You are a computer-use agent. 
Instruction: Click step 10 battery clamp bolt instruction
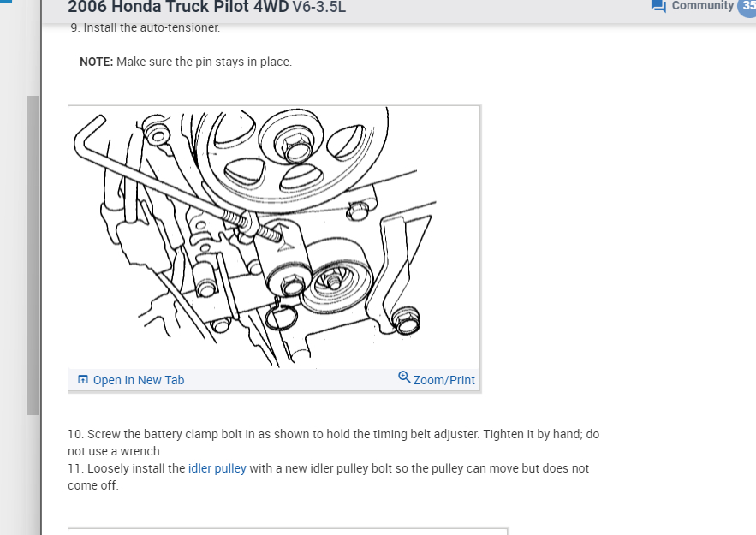click(x=334, y=443)
